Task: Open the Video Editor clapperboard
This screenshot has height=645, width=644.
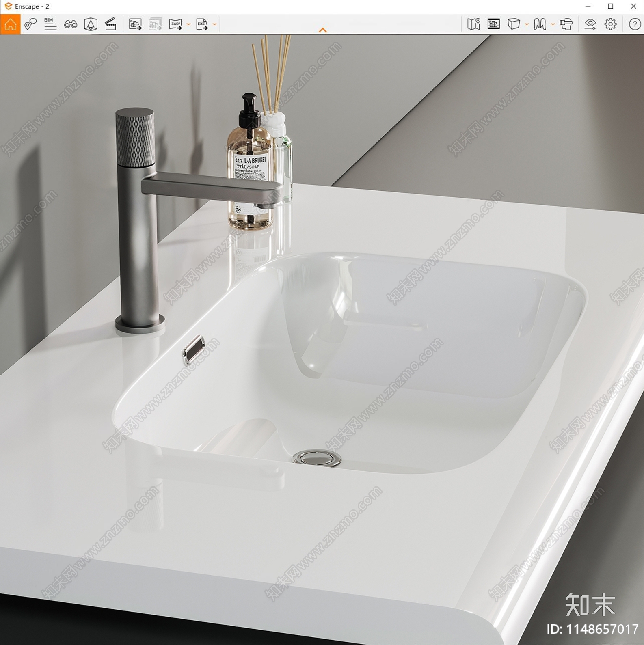Action: click(x=110, y=24)
